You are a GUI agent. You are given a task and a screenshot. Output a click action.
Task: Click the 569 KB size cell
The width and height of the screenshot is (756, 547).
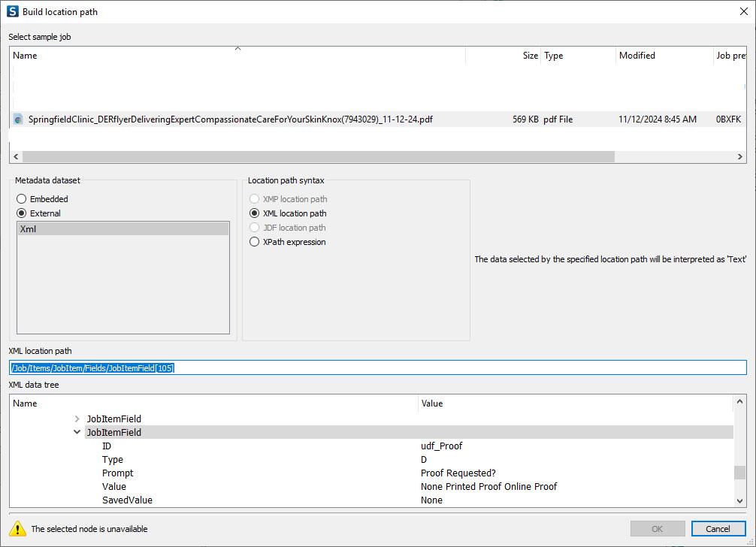pyautogui.click(x=525, y=119)
